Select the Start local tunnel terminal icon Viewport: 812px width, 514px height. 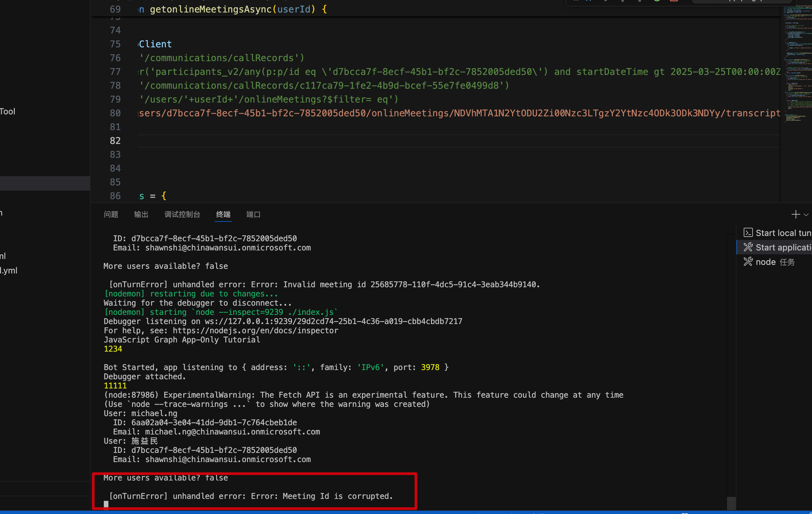point(748,233)
